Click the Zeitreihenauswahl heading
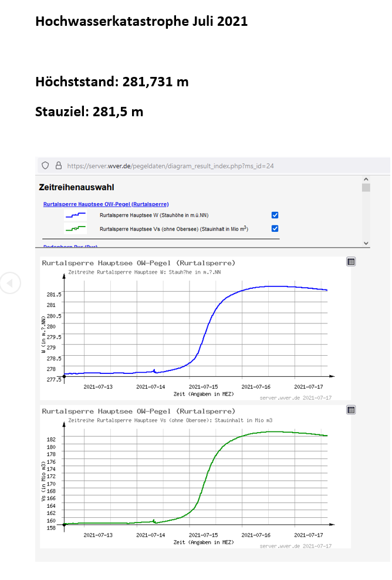Image resolution: width=392 pixels, height=580 pixels. (76, 187)
